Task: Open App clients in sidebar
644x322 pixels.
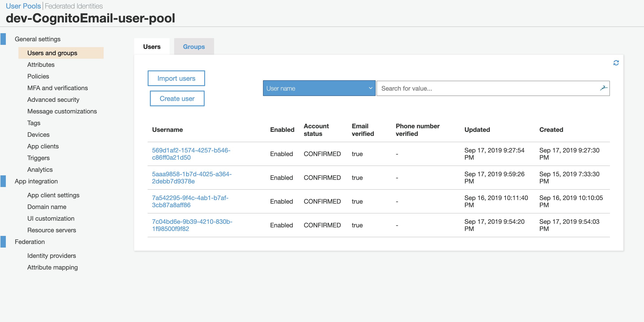Action: [x=43, y=146]
